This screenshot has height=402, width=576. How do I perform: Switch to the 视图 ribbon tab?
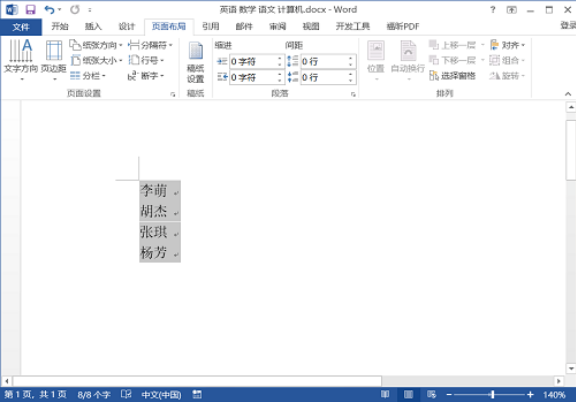coord(311,26)
